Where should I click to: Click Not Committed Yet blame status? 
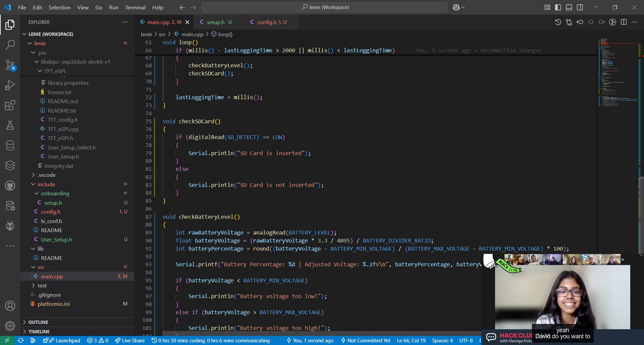pos(366,340)
